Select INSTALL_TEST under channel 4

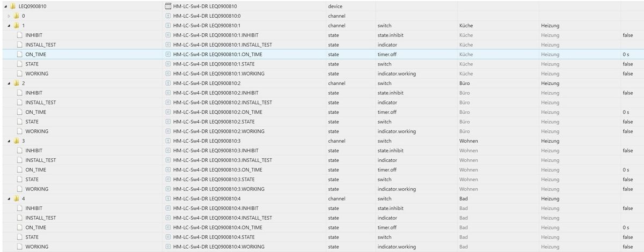coord(41,218)
